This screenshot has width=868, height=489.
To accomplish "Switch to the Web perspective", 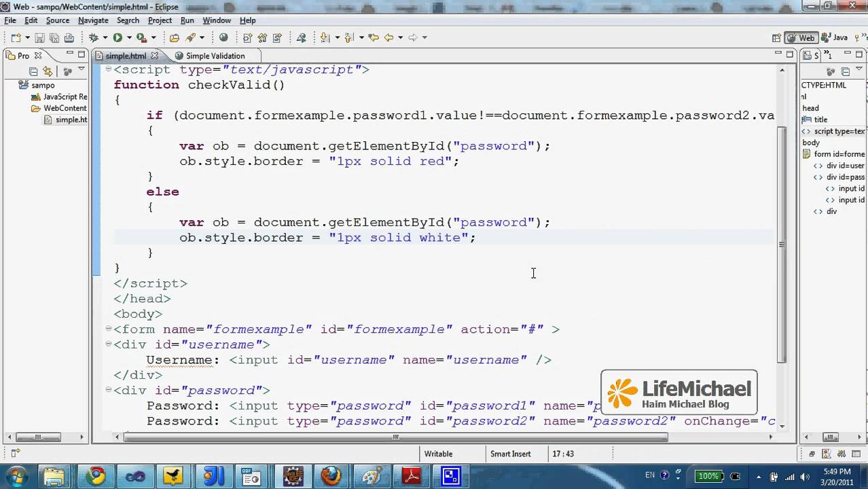I will click(800, 38).
